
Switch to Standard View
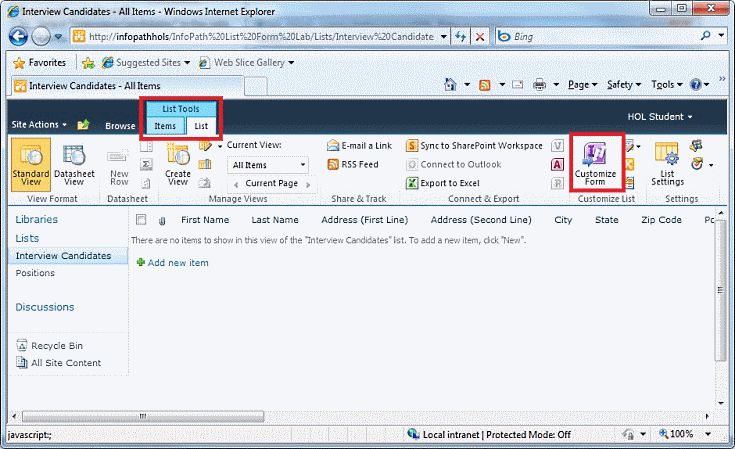point(31,164)
